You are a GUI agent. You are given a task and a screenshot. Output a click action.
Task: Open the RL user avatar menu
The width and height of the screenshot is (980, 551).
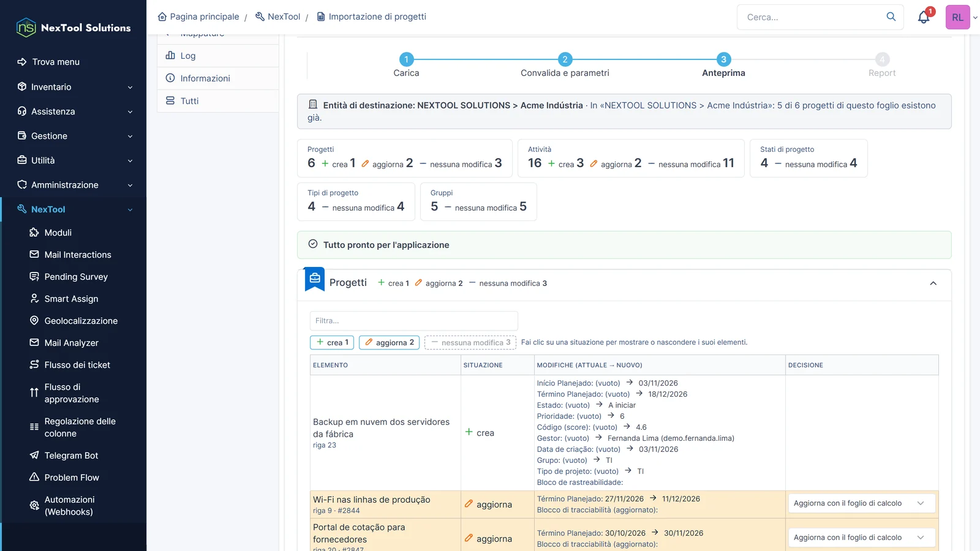point(957,17)
